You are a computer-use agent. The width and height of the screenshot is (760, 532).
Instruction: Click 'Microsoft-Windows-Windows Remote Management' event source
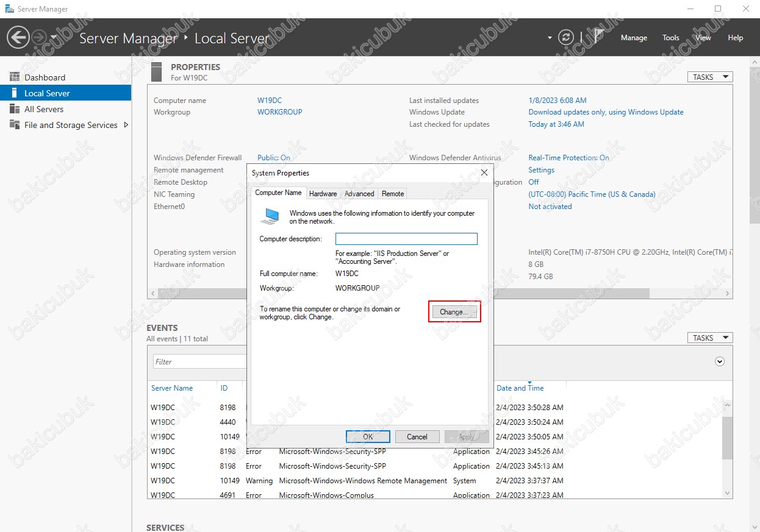tap(363, 480)
